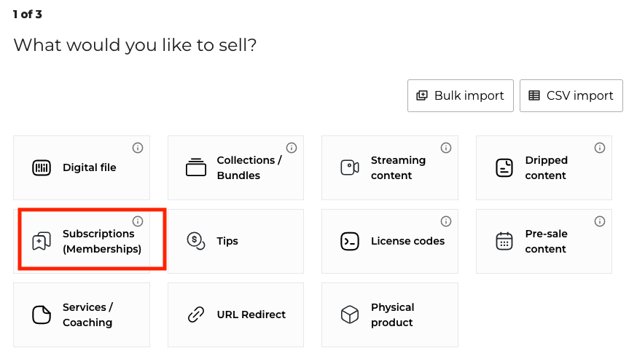Click the Physical product box icon
Image resolution: width=637 pixels, height=364 pixels.
[350, 315]
